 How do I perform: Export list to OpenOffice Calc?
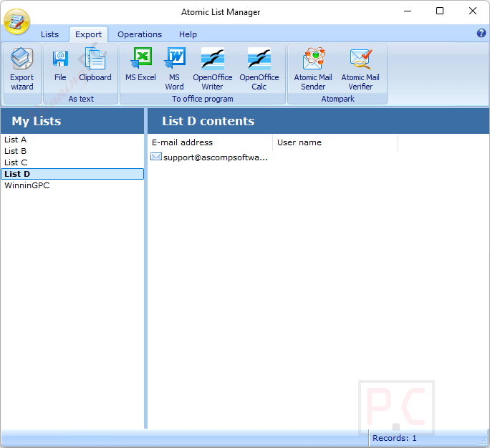click(x=259, y=69)
